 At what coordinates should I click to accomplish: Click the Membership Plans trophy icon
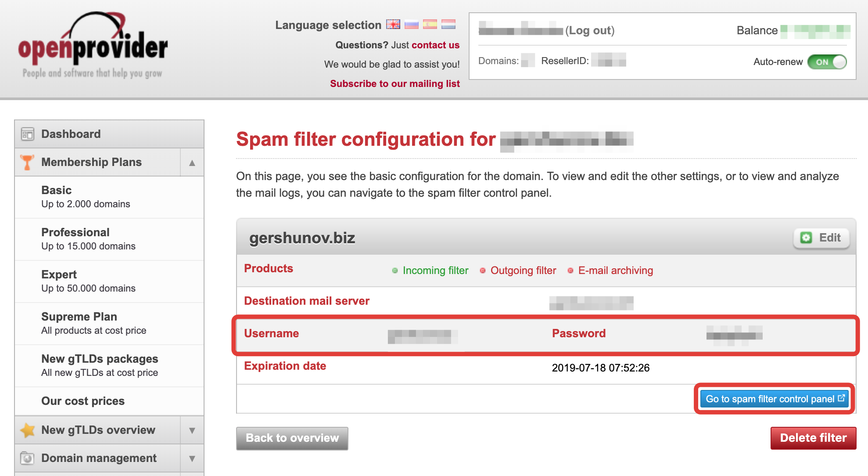(x=27, y=162)
